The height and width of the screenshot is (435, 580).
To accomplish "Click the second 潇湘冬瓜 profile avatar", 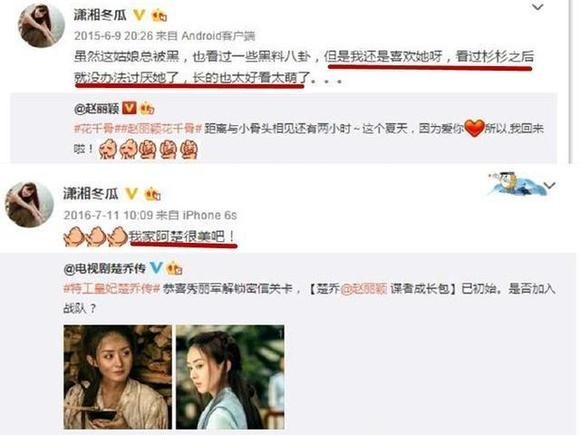I will [x=29, y=205].
